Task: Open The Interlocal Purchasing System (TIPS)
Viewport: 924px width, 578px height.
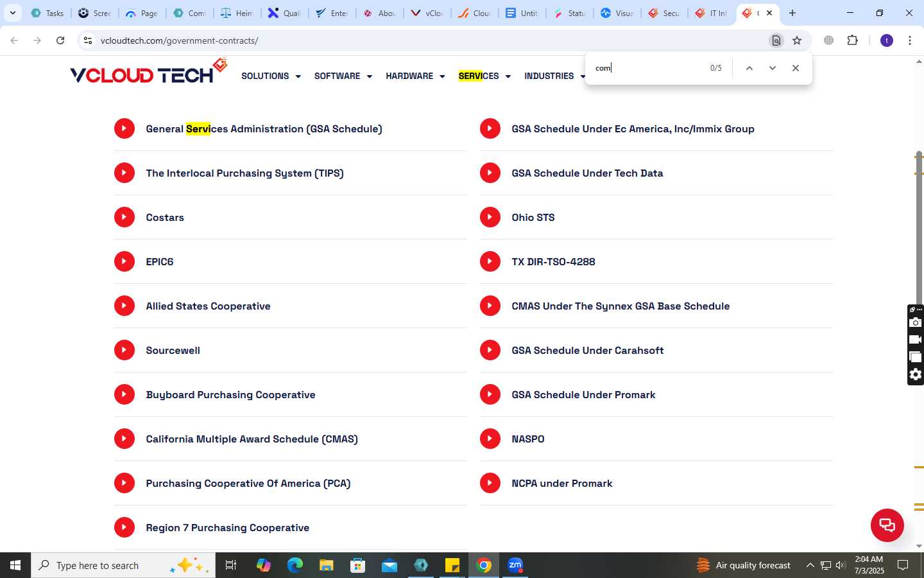Action: coord(244,173)
